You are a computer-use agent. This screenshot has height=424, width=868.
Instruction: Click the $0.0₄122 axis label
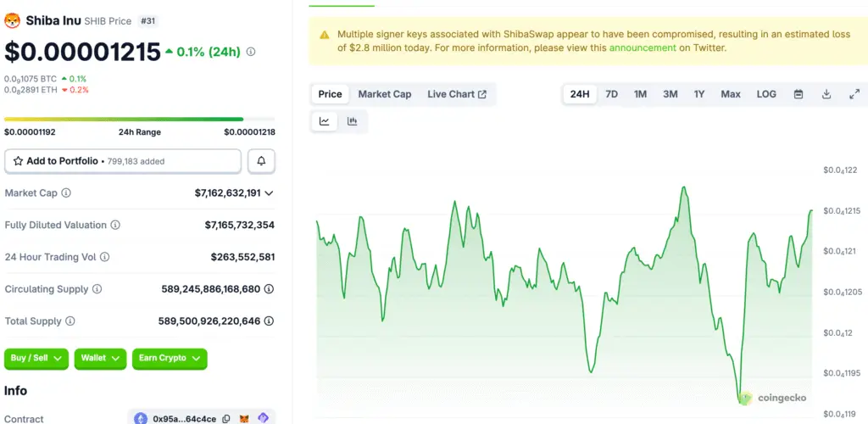point(840,170)
